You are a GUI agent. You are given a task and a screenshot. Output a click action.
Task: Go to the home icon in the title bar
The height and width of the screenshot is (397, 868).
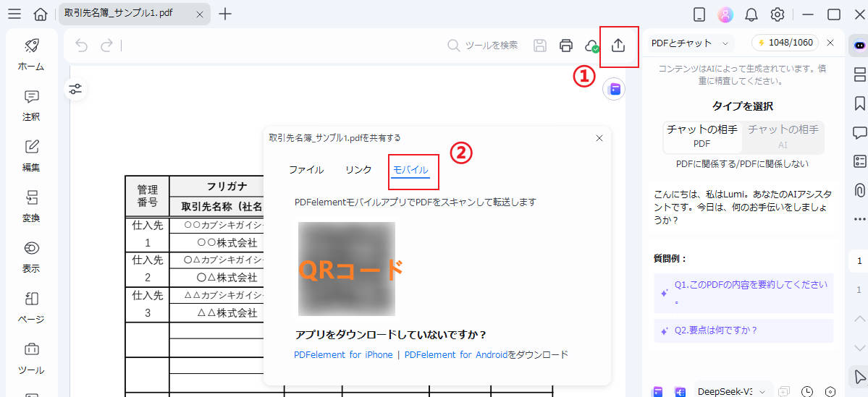(x=41, y=14)
